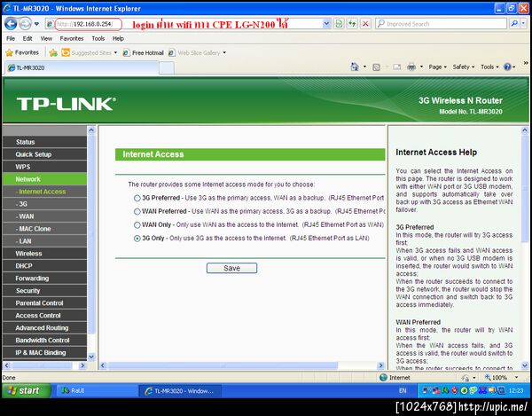The height and width of the screenshot is (416, 532).
Task: Open the address bar history dropdown
Action: tap(326, 24)
